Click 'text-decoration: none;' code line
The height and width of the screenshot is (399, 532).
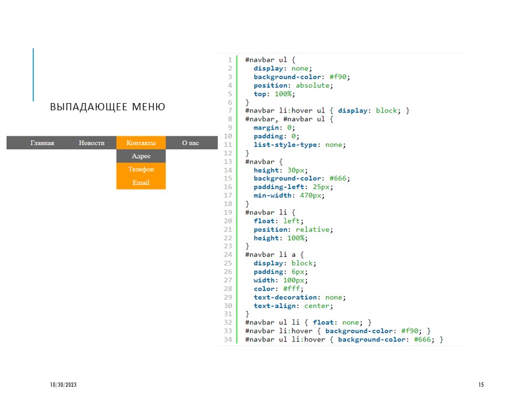tap(300, 297)
